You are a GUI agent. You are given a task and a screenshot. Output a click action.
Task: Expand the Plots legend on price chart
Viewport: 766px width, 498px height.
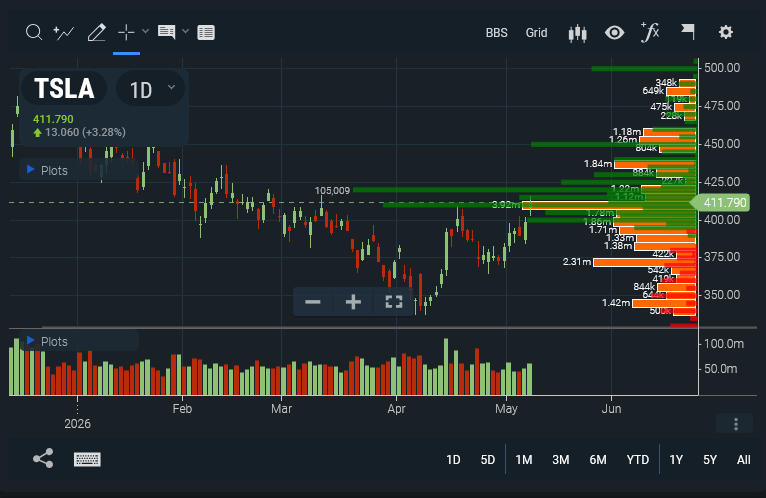47,170
